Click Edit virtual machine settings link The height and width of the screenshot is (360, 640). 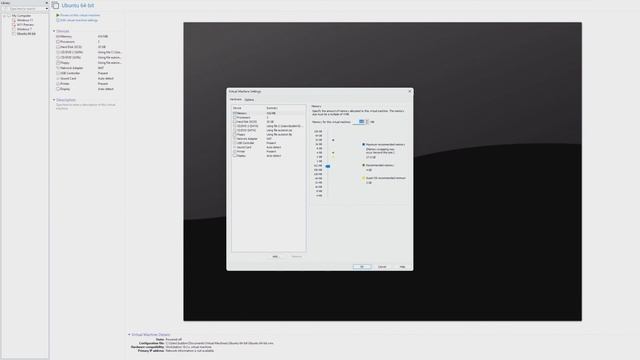(x=79, y=20)
